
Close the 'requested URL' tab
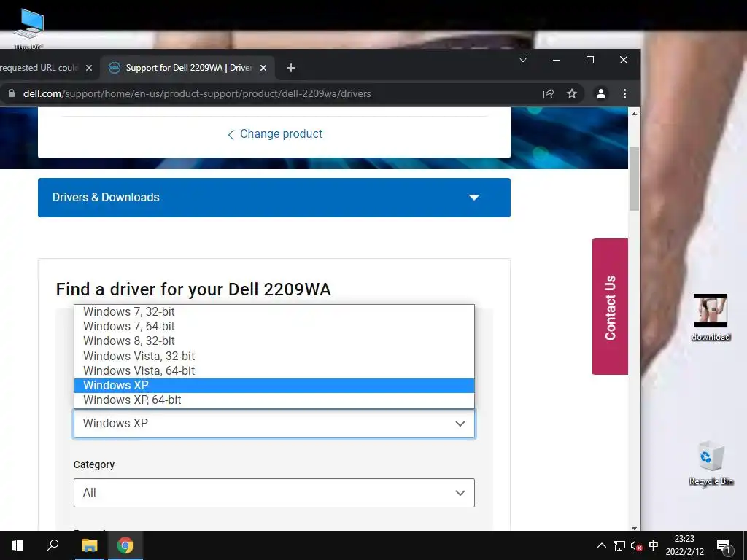[x=88, y=68]
